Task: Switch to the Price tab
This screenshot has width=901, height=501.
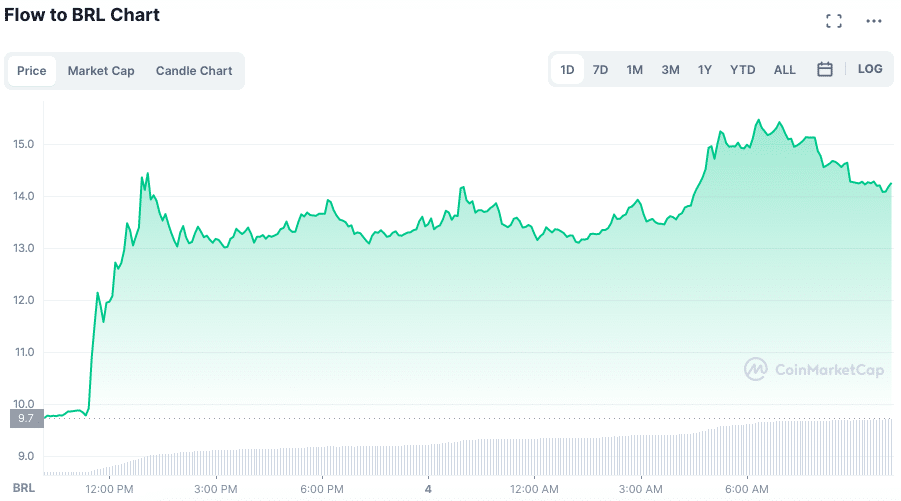Action: pos(32,71)
